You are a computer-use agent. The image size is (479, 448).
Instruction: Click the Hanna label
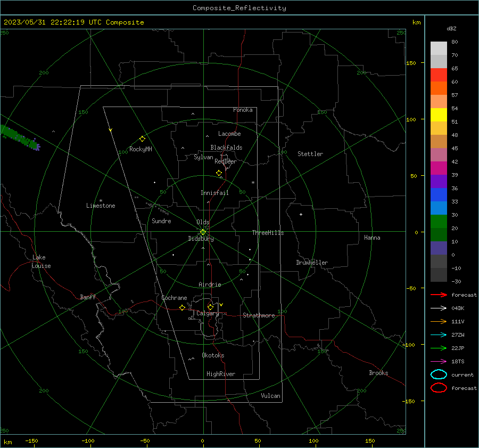tap(372, 238)
